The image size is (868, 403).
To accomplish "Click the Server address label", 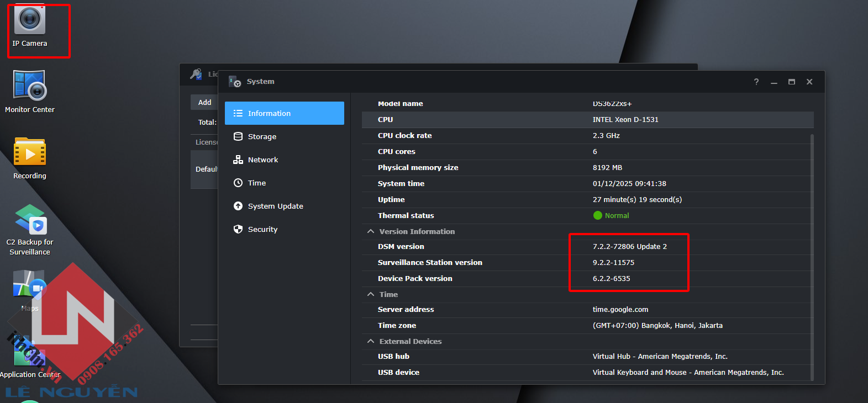I will 406,309.
